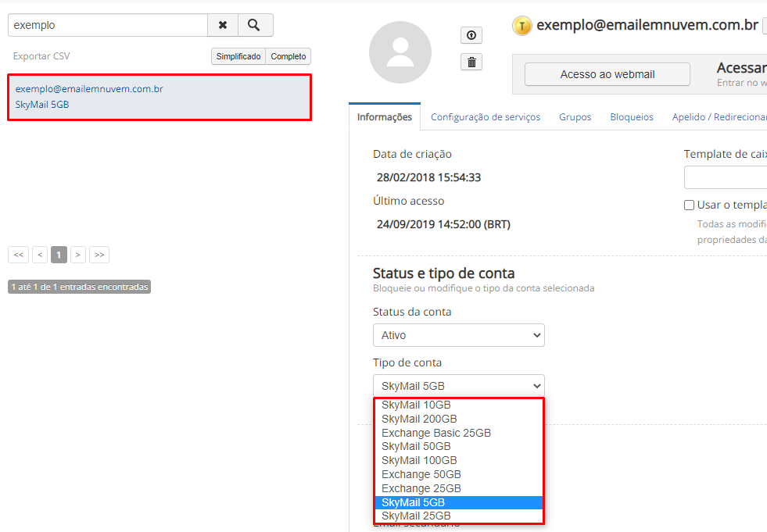Choose Exchange Basic 25GB option

coord(459,433)
